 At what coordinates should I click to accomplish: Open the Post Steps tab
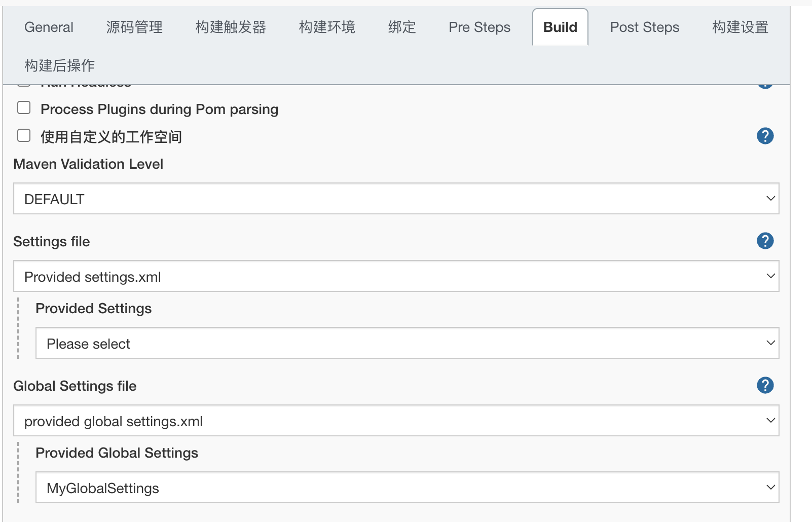[x=644, y=27]
